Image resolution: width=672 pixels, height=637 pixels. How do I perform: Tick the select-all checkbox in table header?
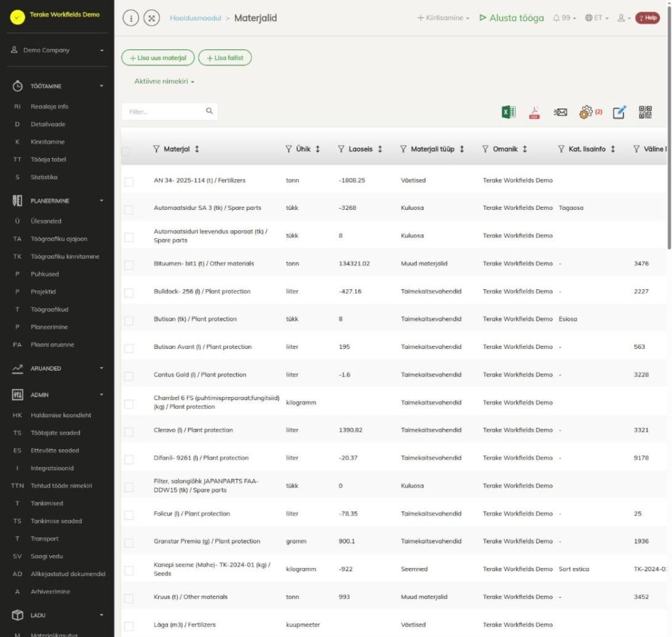click(126, 152)
